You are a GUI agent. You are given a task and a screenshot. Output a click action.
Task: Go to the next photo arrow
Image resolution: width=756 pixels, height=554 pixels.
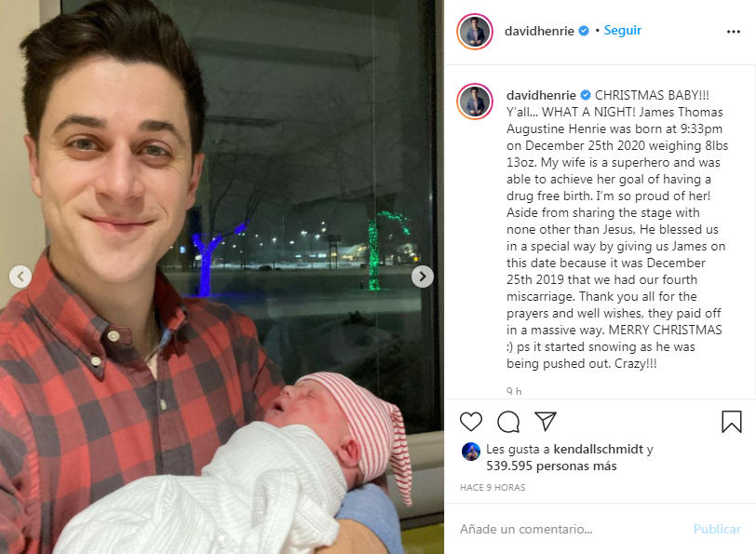pos(423,277)
